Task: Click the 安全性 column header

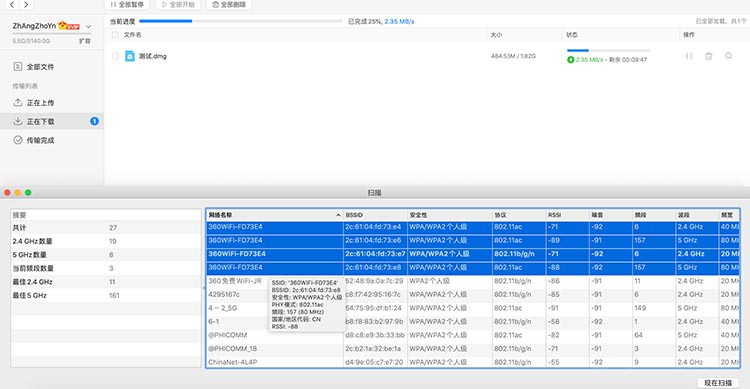Action: tap(450, 215)
